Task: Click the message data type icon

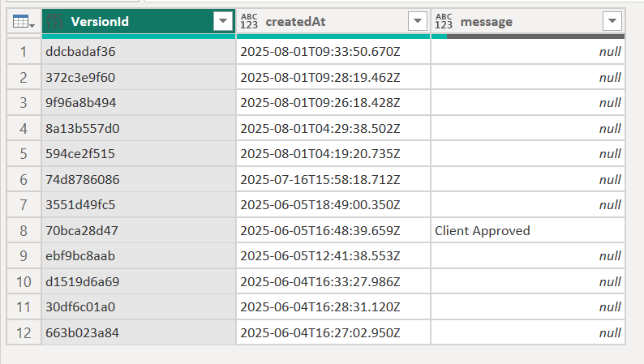Action: pyautogui.click(x=444, y=21)
